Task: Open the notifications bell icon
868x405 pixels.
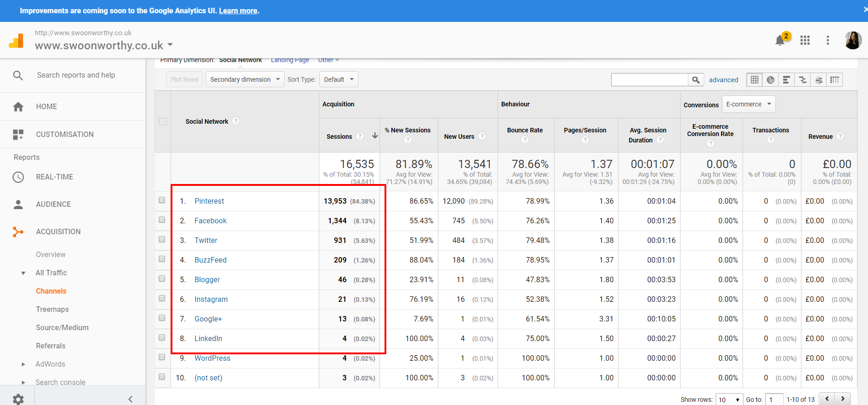Action: click(x=780, y=41)
